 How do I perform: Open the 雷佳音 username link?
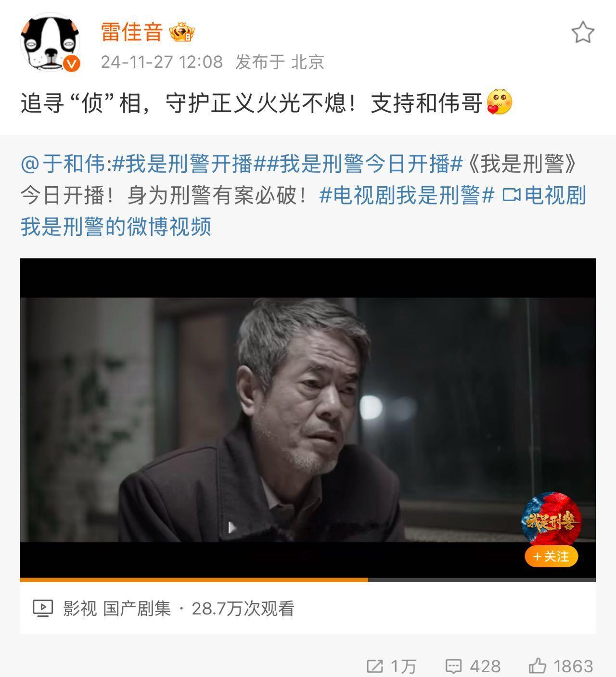(132, 32)
